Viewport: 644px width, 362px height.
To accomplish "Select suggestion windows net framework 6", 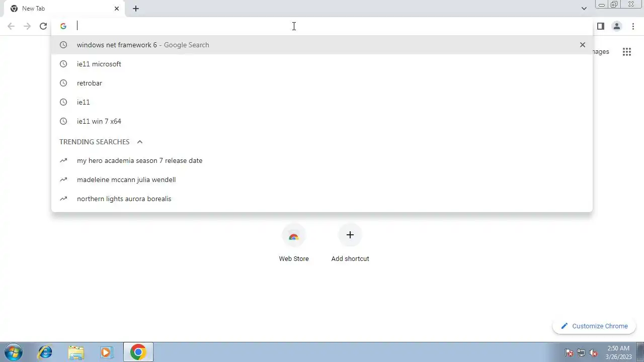I will (x=322, y=45).
